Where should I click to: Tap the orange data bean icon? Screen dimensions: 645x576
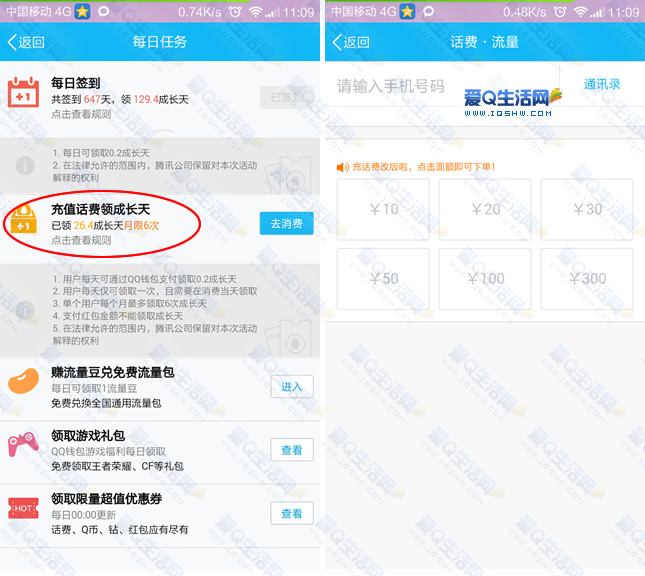coord(24,385)
